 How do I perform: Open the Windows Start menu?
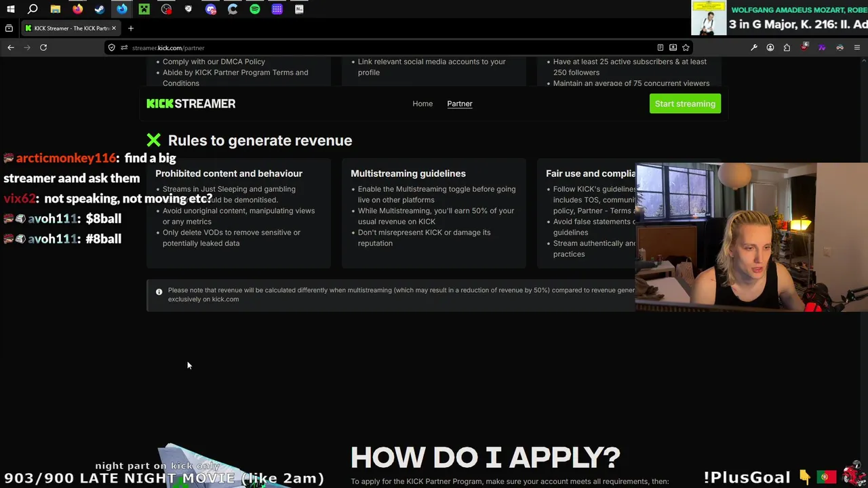tap(10, 9)
